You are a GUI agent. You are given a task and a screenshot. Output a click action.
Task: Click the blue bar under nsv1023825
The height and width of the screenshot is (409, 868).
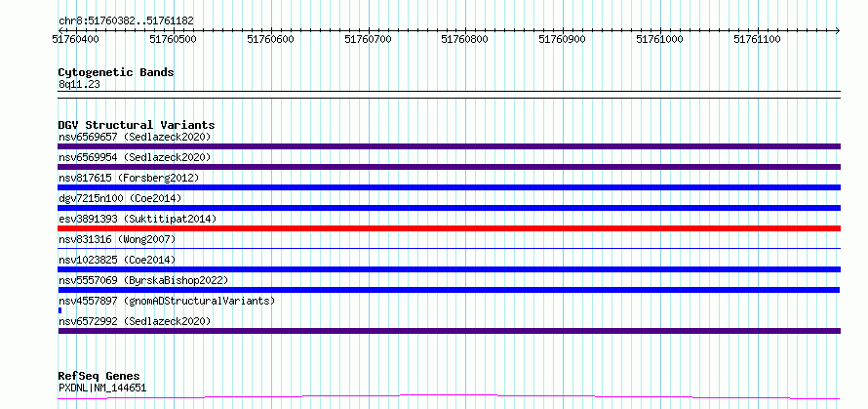(x=449, y=269)
